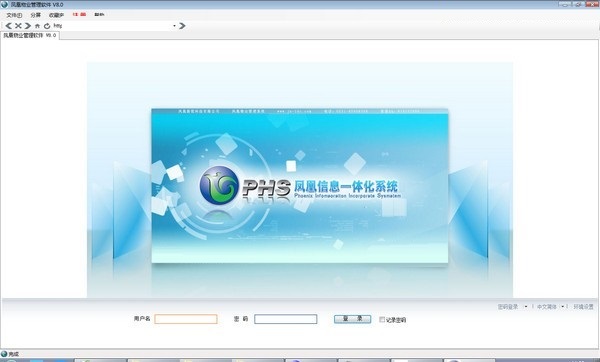Click the 登录 login button

coord(352,319)
